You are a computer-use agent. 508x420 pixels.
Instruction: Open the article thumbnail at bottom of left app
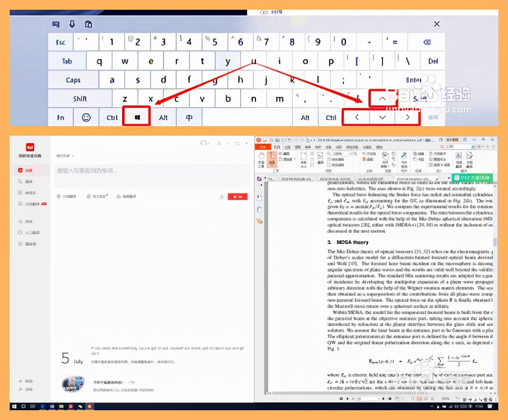pyautogui.click(x=73, y=384)
